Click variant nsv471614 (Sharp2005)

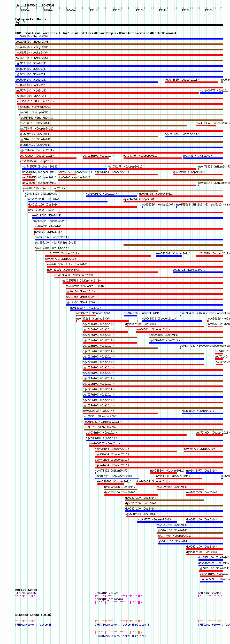[32, 58]
